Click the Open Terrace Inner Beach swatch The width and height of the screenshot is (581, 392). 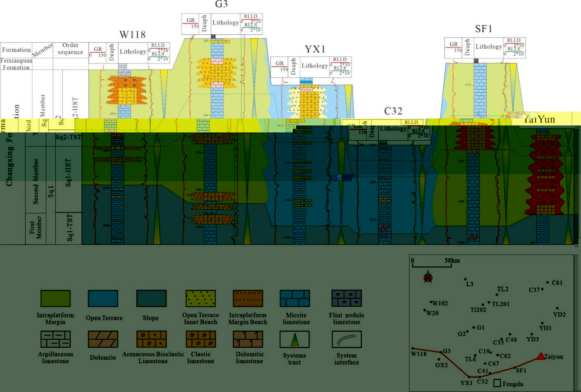(x=200, y=299)
